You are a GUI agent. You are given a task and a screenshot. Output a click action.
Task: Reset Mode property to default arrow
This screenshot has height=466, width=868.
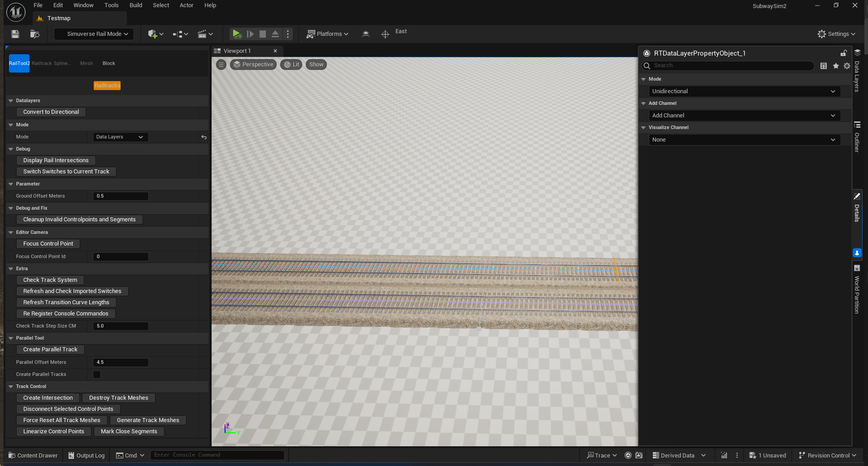pos(204,137)
